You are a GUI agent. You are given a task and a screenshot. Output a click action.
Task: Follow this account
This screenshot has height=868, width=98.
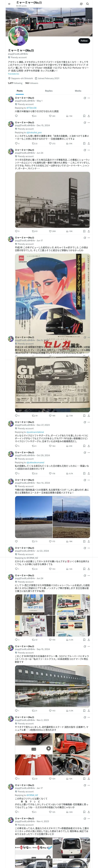point(84,41)
